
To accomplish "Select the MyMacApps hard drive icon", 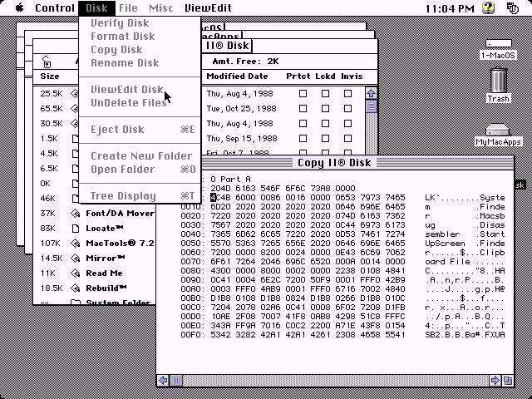I will point(498,130).
